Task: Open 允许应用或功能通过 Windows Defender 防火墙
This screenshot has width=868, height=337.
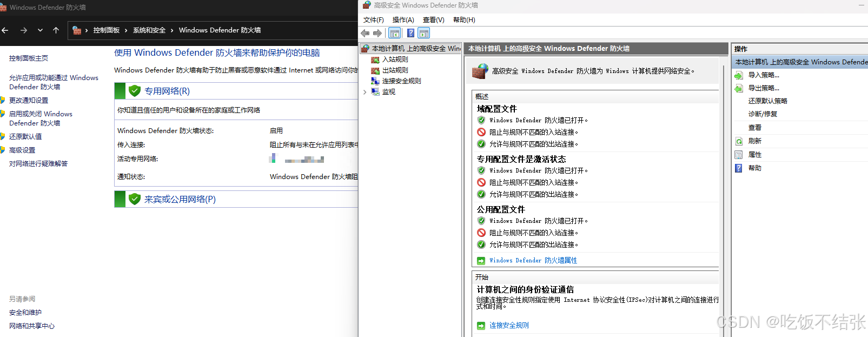Action: point(54,82)
